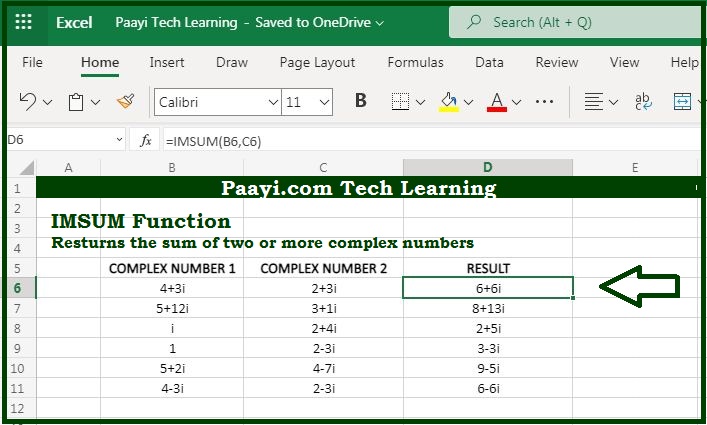
Task: Click the Undo arrow icon
Action: 28,101
